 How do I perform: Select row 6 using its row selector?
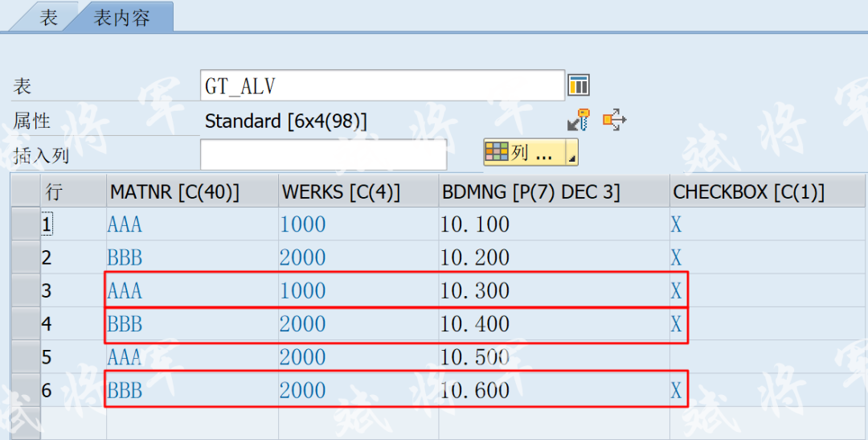pyautogui.click(x=26, y=391)
